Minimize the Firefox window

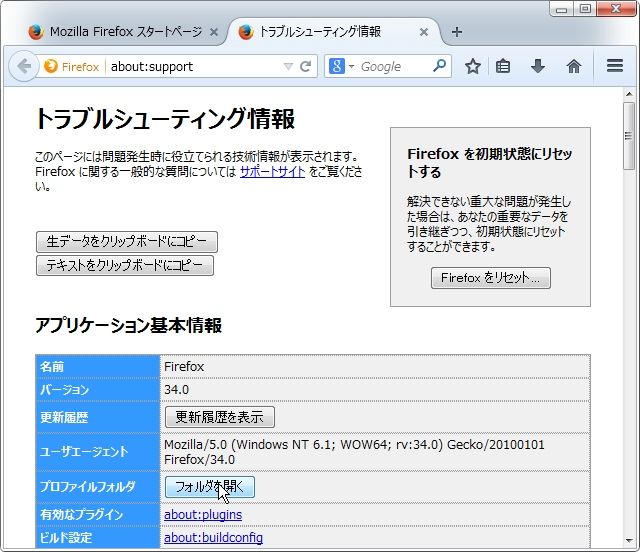point(562,9)
